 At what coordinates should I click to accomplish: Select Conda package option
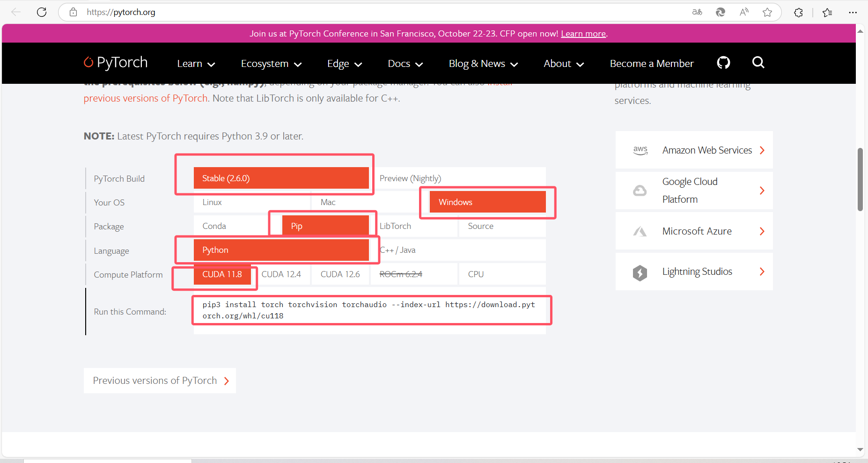click(237, 226)
